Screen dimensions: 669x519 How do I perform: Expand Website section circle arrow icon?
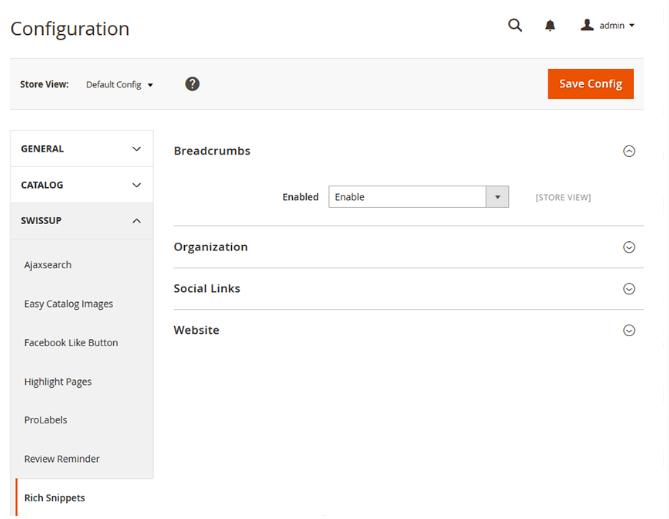(629, 330)
